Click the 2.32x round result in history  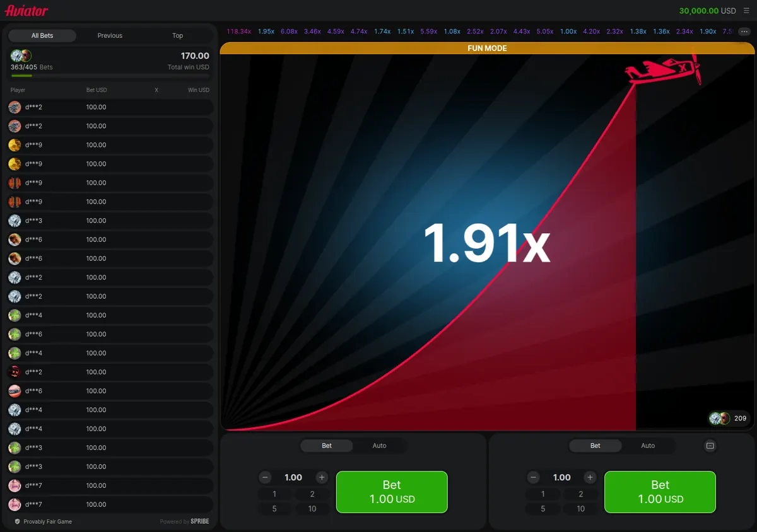click(615, 31)
